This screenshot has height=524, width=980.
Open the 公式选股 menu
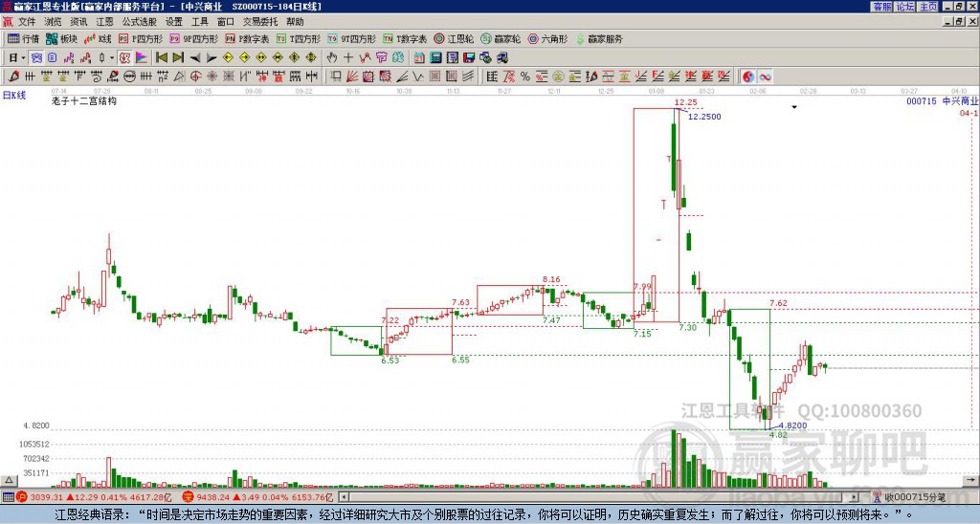point(140,22)
